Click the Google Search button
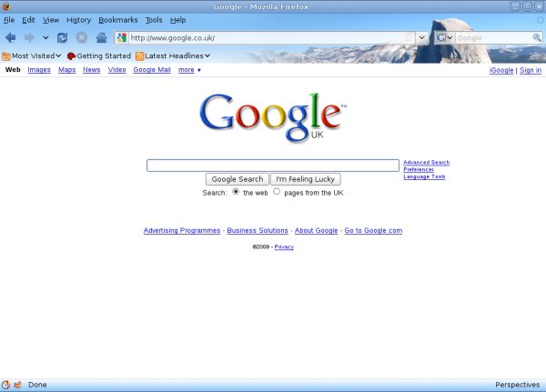The image size is (546, 392). click(x=238, y=179)
